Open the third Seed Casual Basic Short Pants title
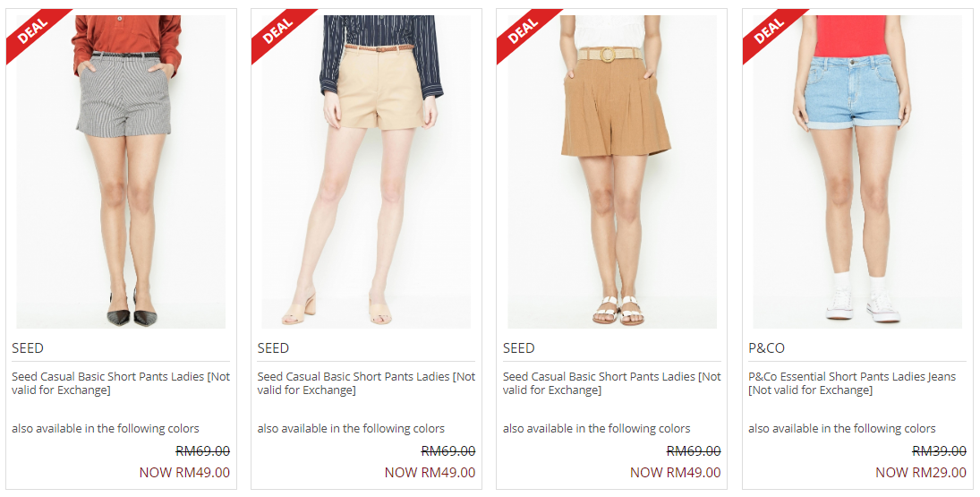The height and width of the screenshot is (497, 980). pos(612,383)
